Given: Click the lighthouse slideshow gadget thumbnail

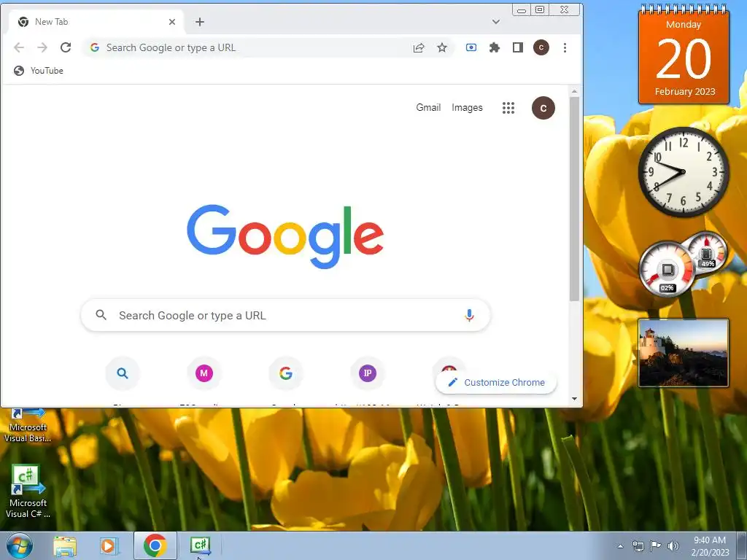Looking at the screenshot, I should [683, 353].
